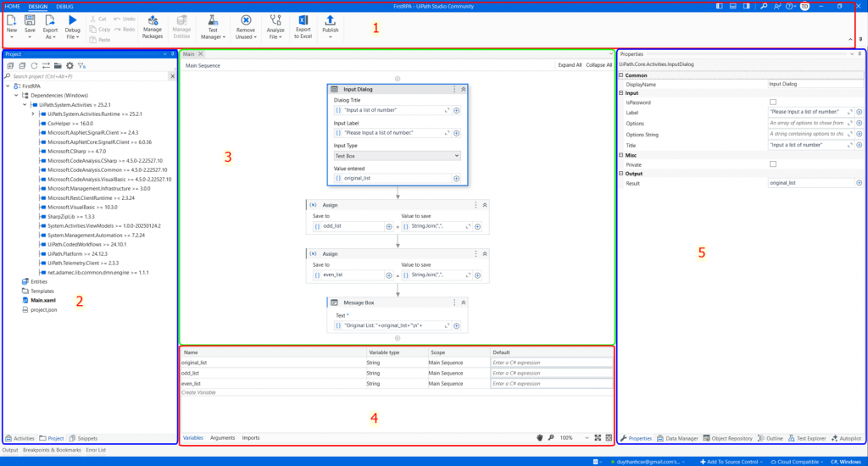Open Cloud Compatible dropdown
The height and width of the screenshot is (466, 868).
click(x=797, y=462)
